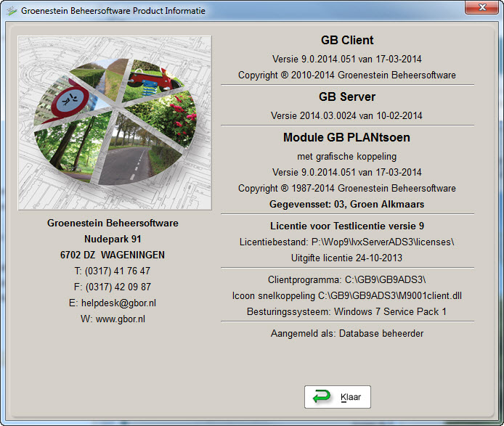
Task: Close the Product Informatie dialog
Action: coord(479,10)
